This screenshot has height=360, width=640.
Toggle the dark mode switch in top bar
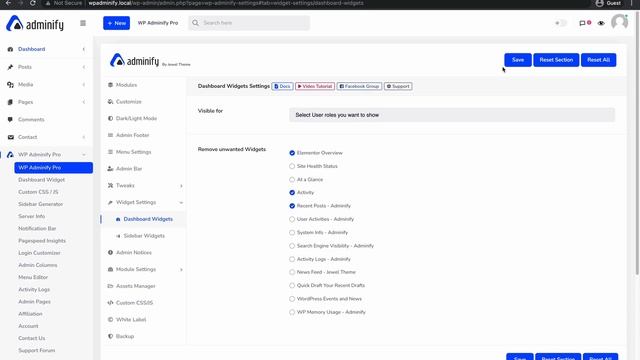click(561, 23)
